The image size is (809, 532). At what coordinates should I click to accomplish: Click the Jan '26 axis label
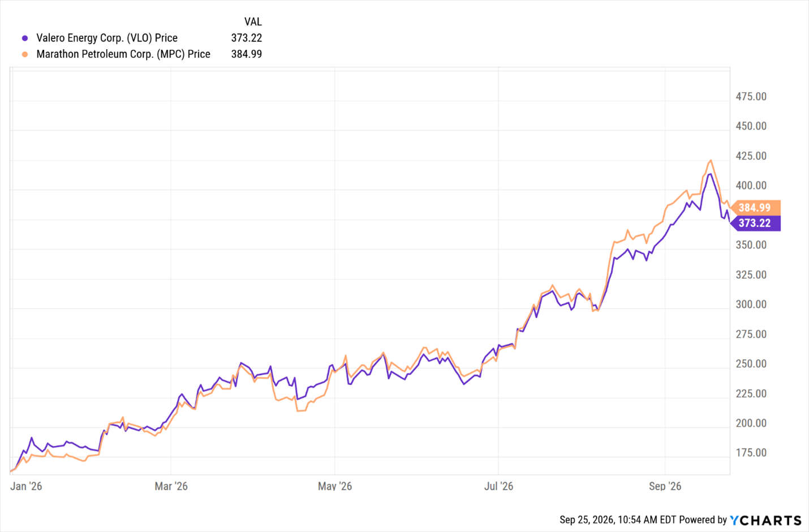click(26, 486)
